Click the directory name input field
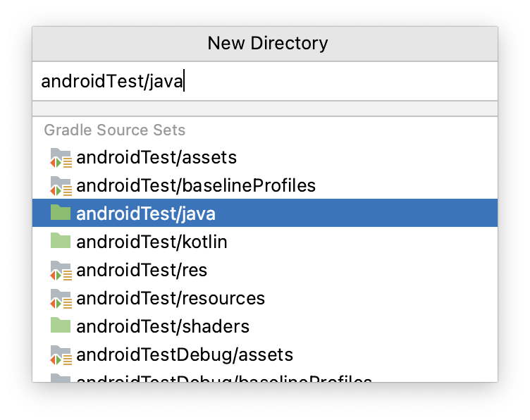 [x=264, y=81]
